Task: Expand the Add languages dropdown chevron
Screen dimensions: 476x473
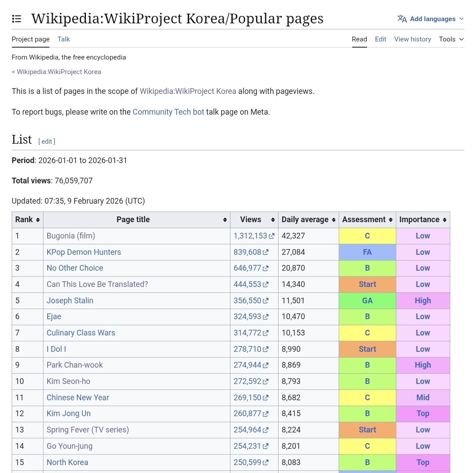Action: click(461, 19)
